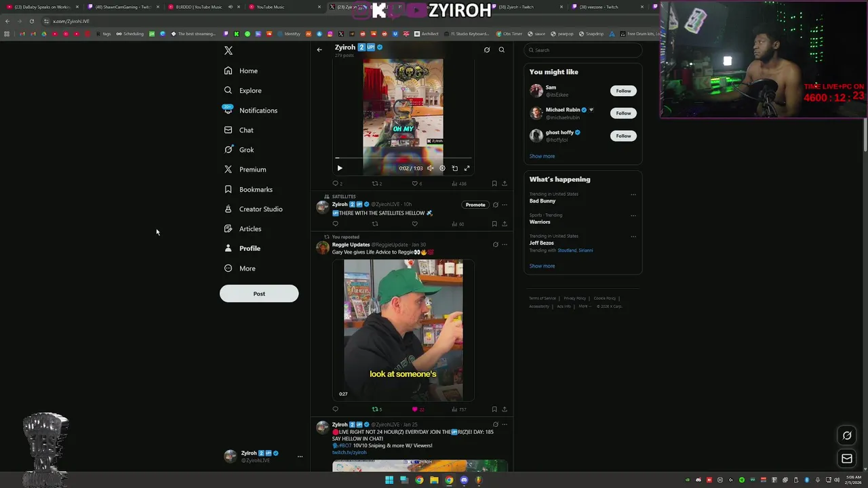
Task: Open floating Grok button
Action: (847, 436)
